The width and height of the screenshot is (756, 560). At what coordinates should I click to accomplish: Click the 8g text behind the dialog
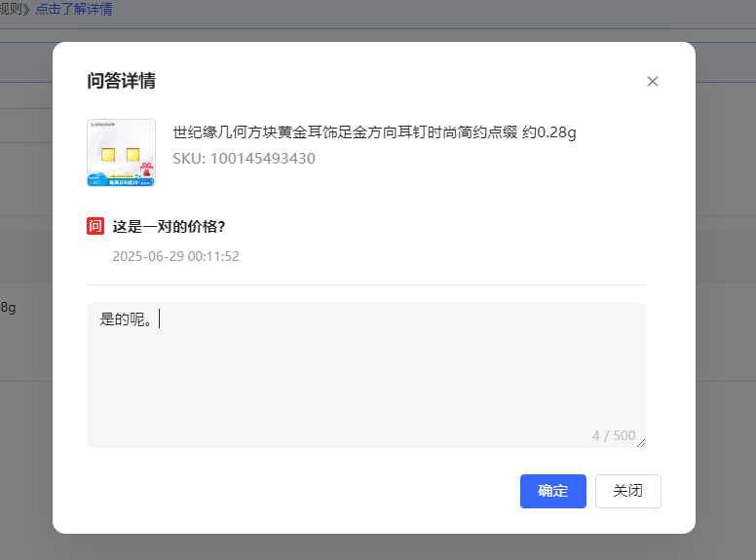tap(8, 308)
